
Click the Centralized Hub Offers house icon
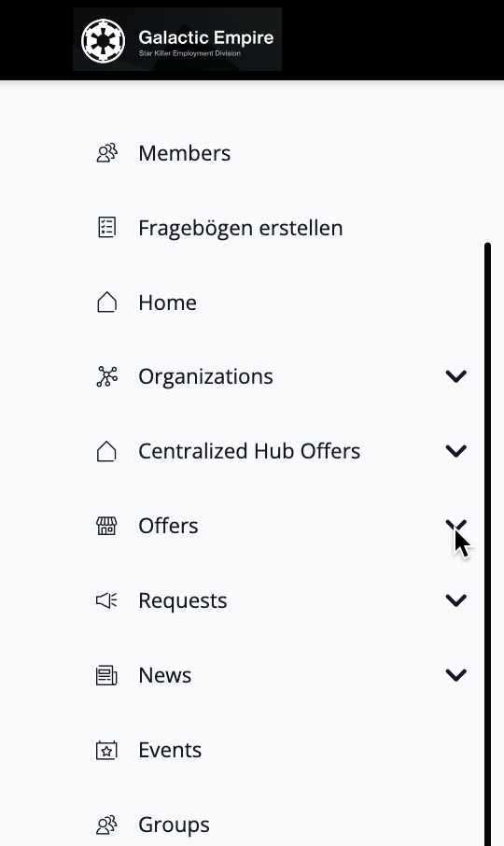point(106,452)
